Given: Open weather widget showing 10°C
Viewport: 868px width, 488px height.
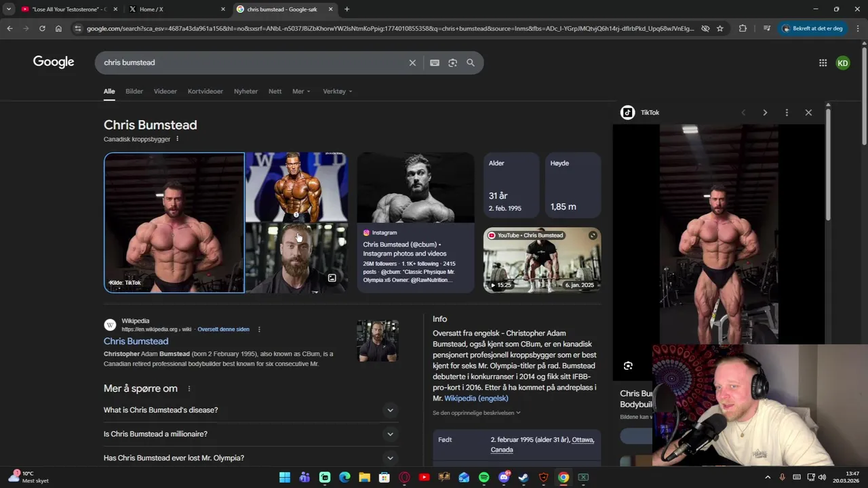Looking at the screenshot, I should click(x=28, y=477).
